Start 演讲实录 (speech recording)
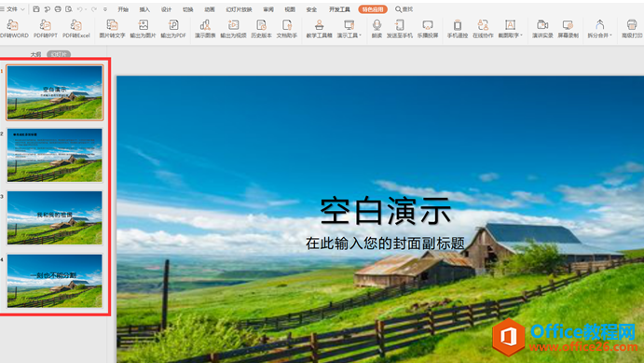 [x=542, y=29]
